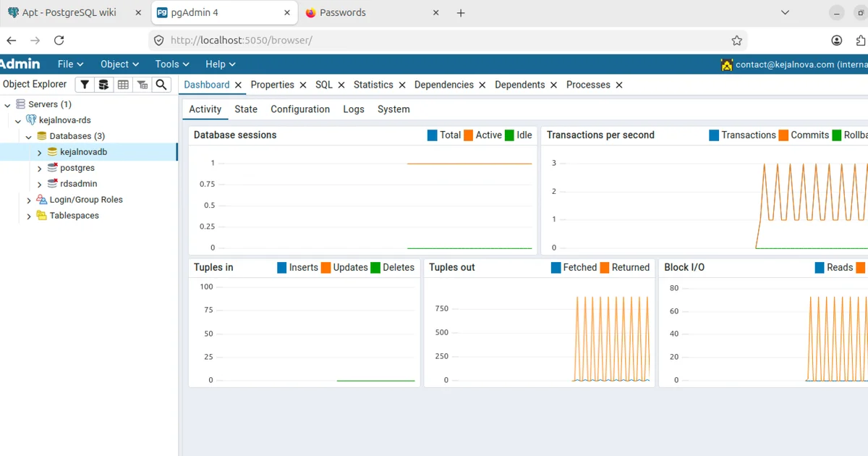The height and width of the screenshot is (456, 868).
Task: Open the State sub-tab
Action: [246, 109]
